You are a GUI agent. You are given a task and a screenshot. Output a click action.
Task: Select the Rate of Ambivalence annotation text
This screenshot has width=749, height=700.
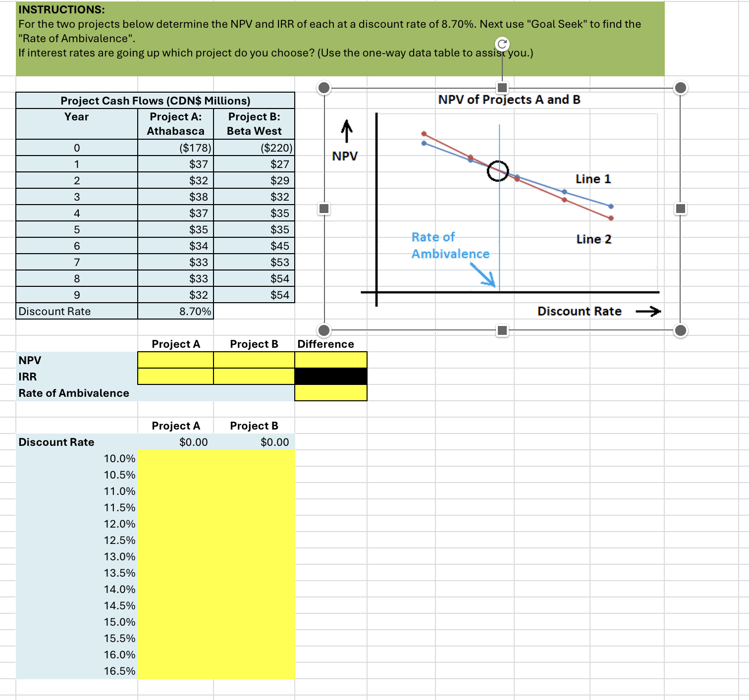450,245
